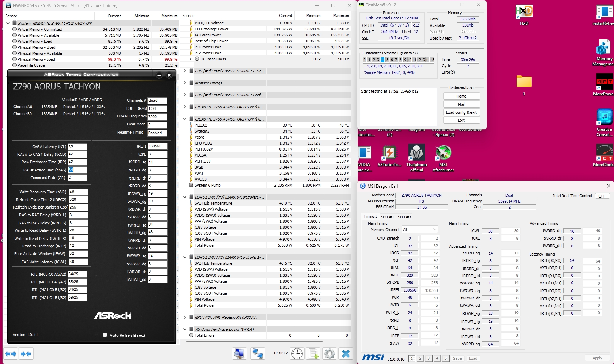Viewport: 614px width, 364px height.
Task: Launch the MoreClockTool desktop icon
Action: [604, 155]
